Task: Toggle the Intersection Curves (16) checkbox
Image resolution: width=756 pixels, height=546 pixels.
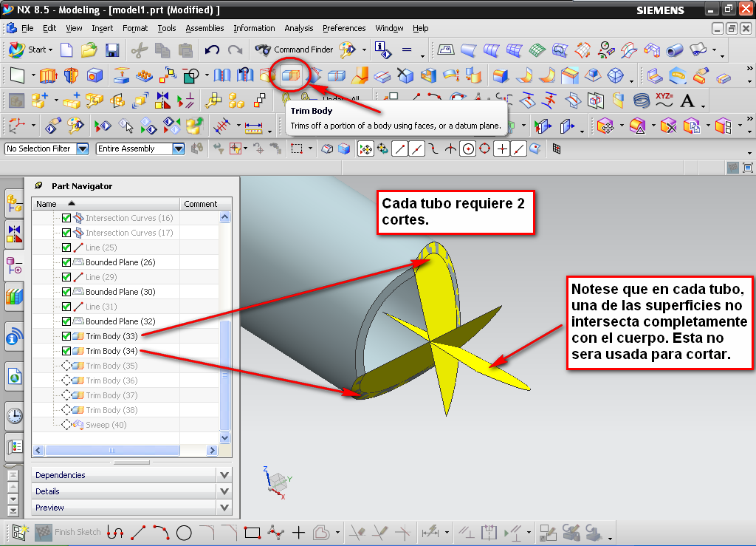Action: [x=66, y=218]
